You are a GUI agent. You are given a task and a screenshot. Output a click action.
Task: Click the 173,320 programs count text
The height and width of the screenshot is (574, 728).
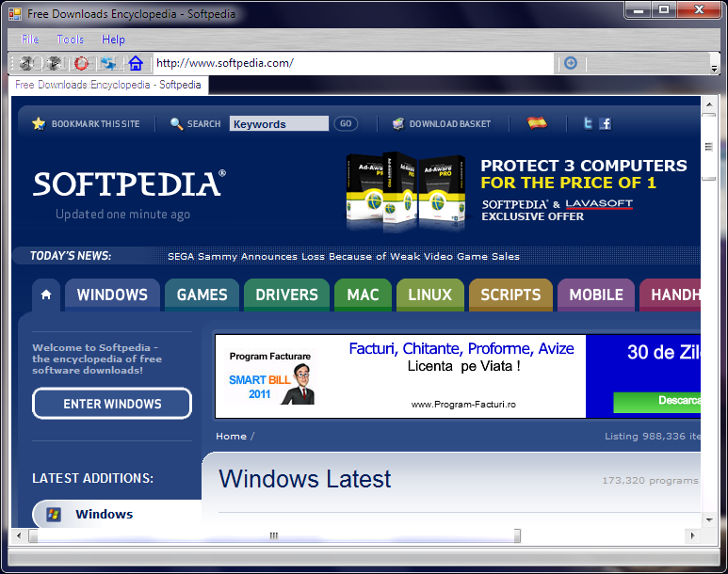pyautogui.click(x=650, y=481)
